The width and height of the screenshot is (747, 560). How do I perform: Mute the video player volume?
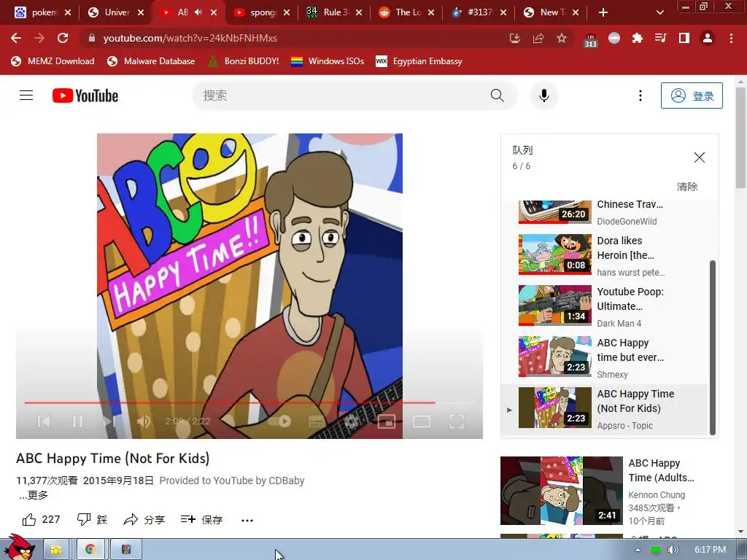[143, 421]
